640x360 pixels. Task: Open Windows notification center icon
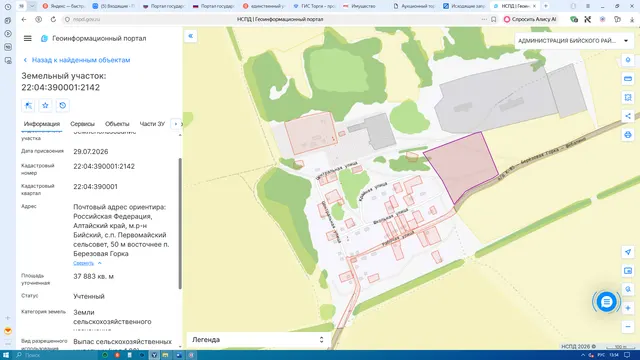coord(627,355)
